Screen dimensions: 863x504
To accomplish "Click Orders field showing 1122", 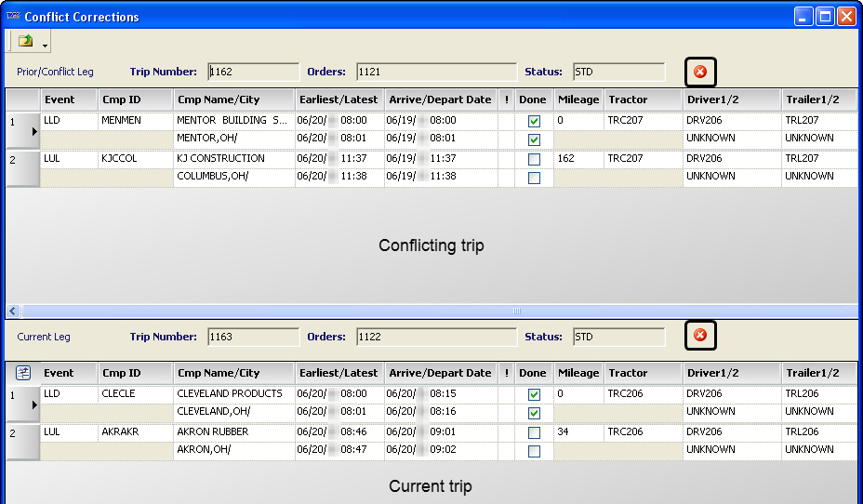I will (x=435, y=337).
